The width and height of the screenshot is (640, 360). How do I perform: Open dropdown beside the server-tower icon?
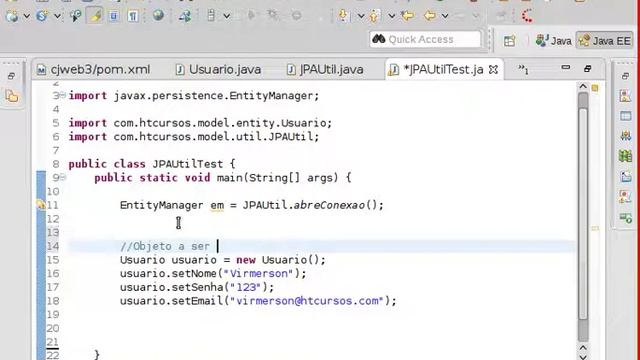click(227, 16)
